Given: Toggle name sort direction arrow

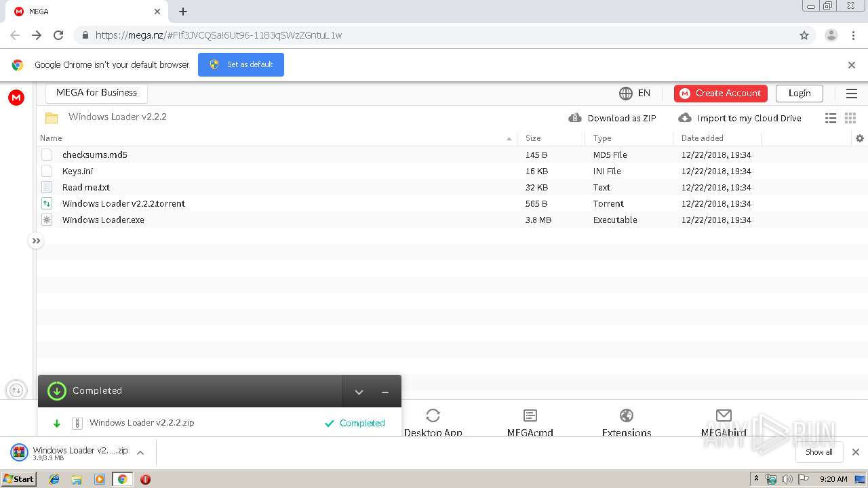Looking at the screenshot, I should click(x=509, y=139).
